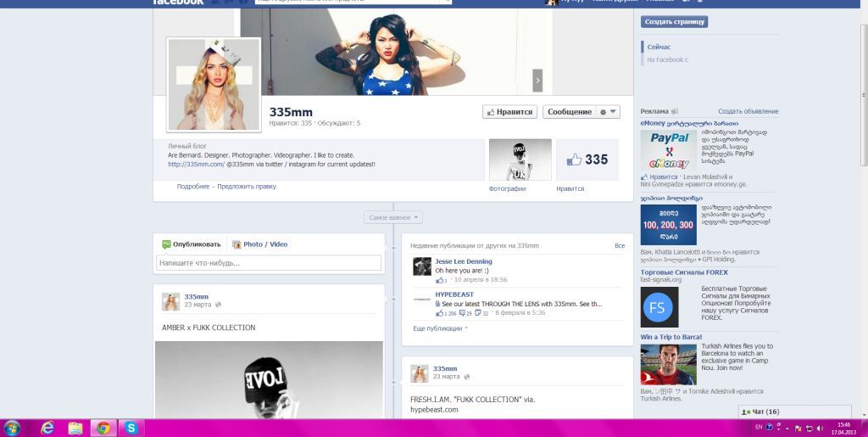
Task: Click eMoney ad title link
Action: coord(689,124)
